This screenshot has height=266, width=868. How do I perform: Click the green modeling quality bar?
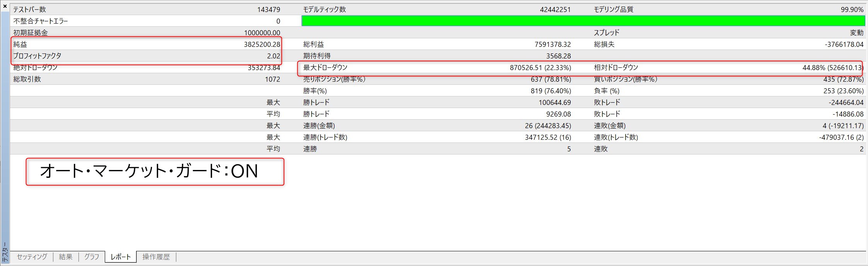(x=583, y=21)
